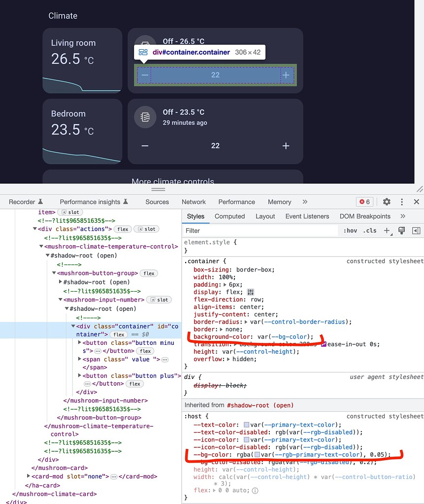424x504 pixels.
Task: Switch to the Computed tab
Action: [x=229, y=216]
